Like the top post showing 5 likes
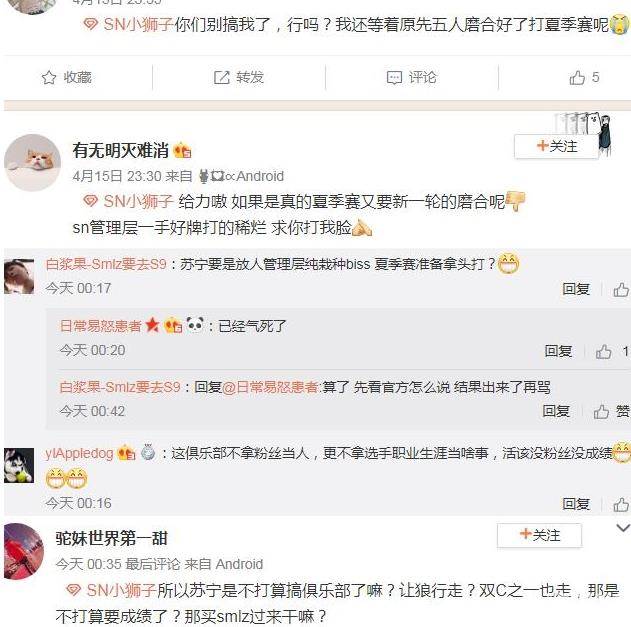 tap(577, 77)
